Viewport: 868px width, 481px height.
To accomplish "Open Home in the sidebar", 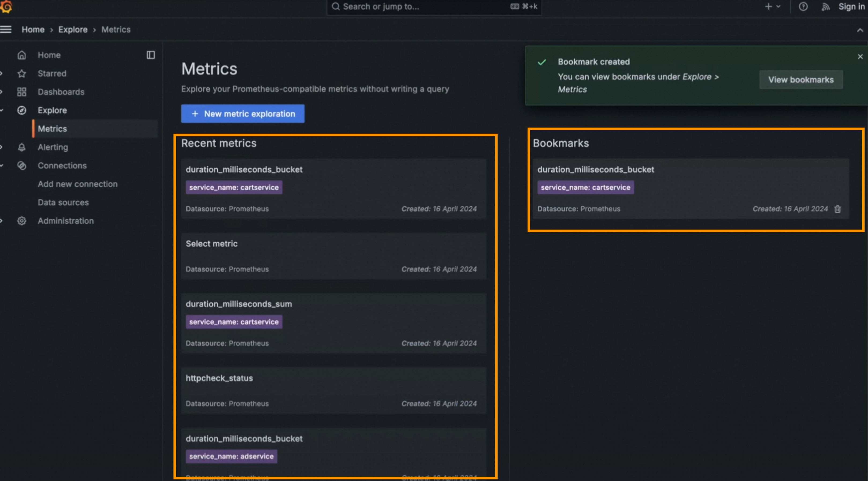I will coord(49,55).
